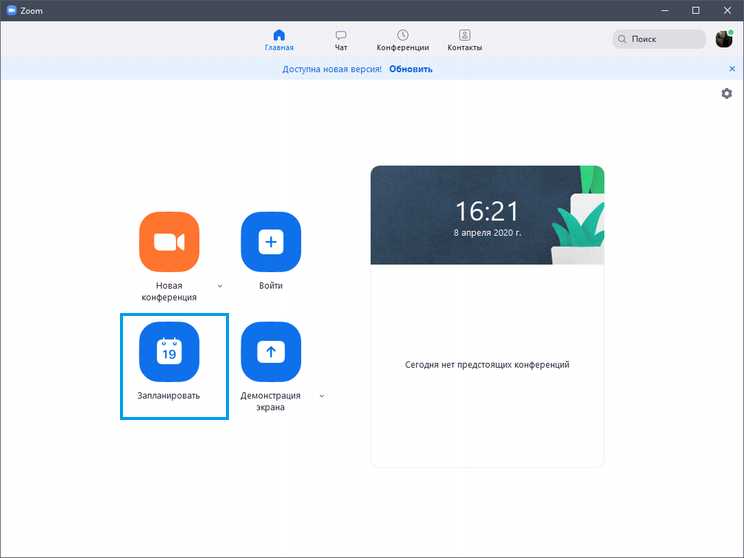The image size is (744, 558).
Task: Open user profile avatar
Action: [x=724, y=39]
